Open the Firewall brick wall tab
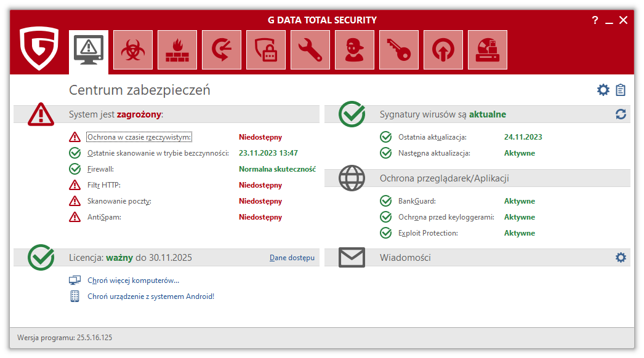644x358 pixels. click(177, 50)
